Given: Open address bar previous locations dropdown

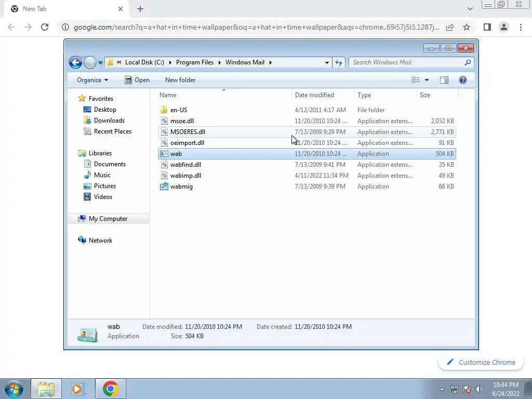Looking at the screenshot, I should [327, 62].
